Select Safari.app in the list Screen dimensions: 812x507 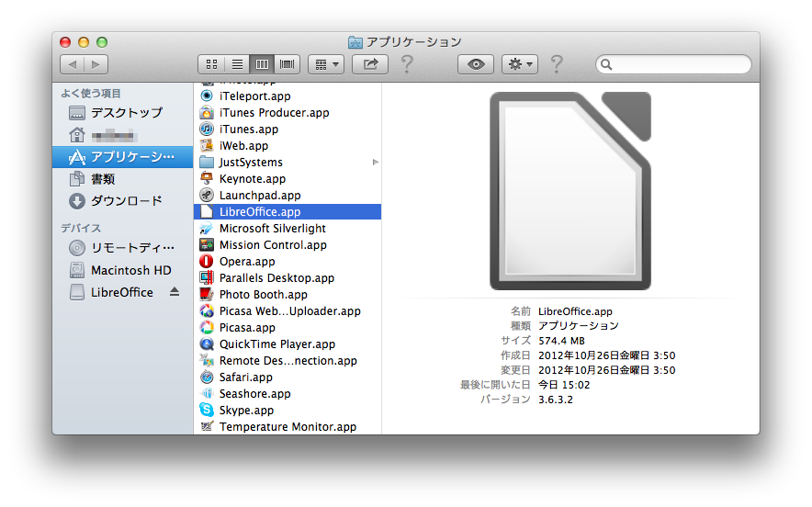point(288,377)
